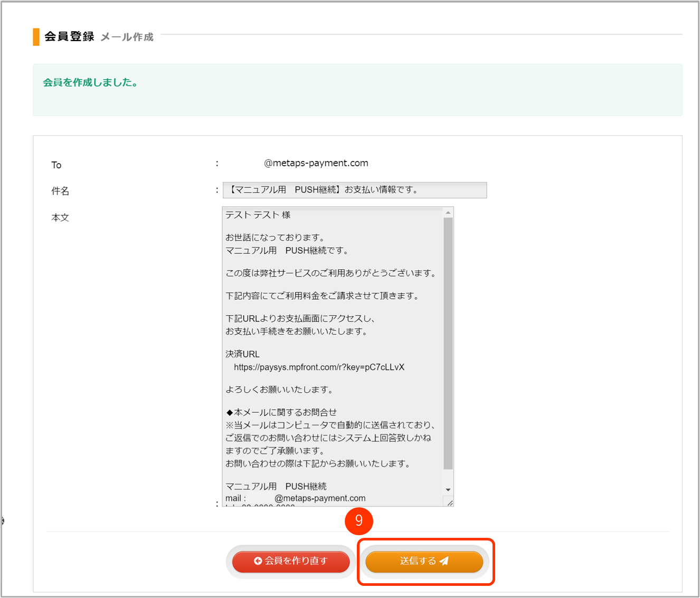The height and width of the screenshot is (598, 700).
Task: Click the scroll up arrow of message body
Action: [448, 212]
